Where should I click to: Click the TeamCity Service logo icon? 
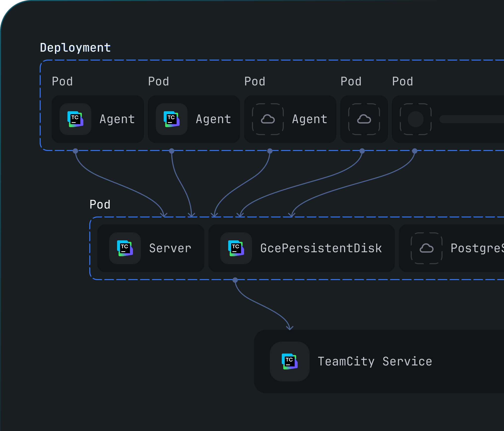290,361
